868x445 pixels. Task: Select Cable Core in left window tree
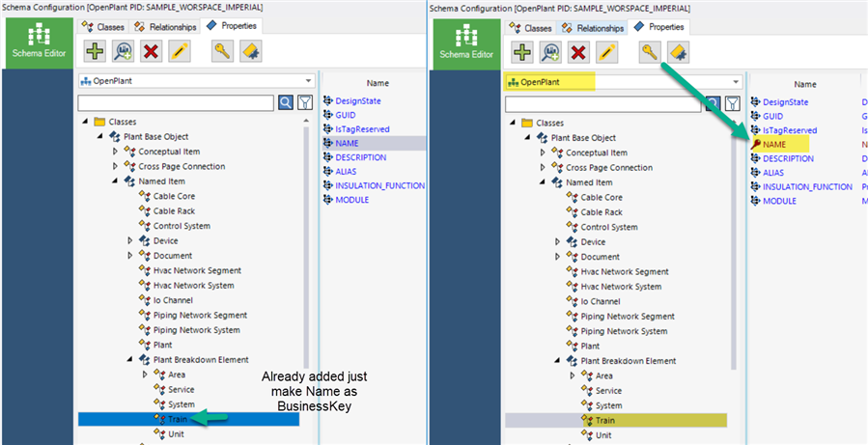[x=174, y=196]
